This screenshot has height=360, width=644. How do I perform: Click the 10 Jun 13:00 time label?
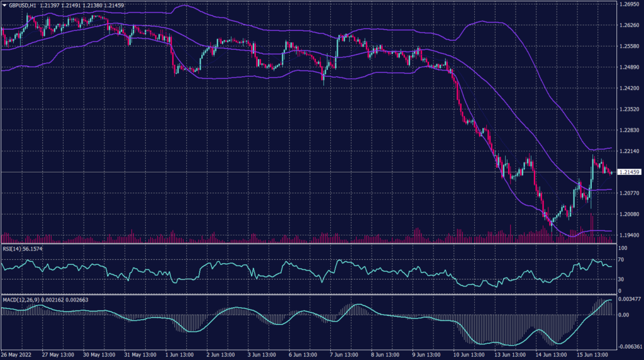(466, 356)
